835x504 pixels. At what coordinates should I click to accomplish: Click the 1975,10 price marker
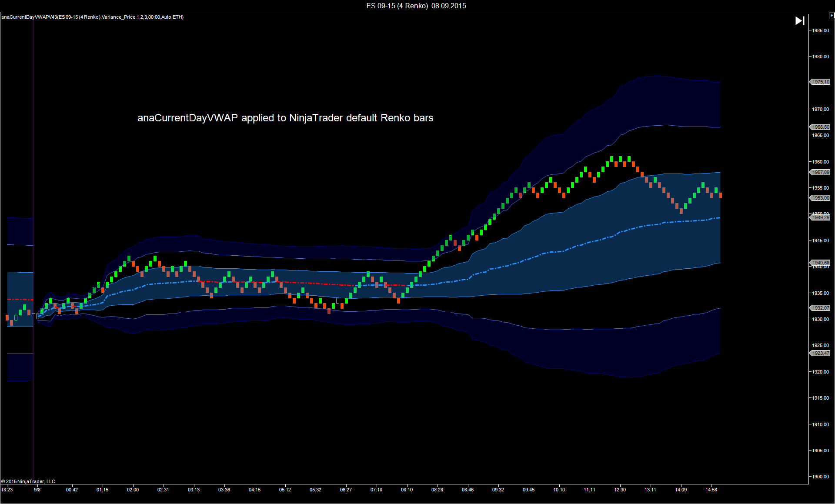point(821,82)
